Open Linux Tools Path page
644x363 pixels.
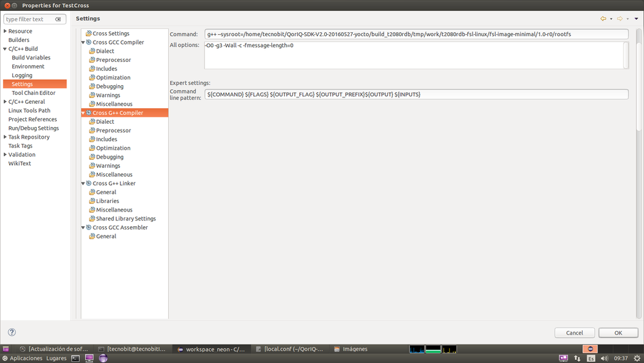point(30,110)
